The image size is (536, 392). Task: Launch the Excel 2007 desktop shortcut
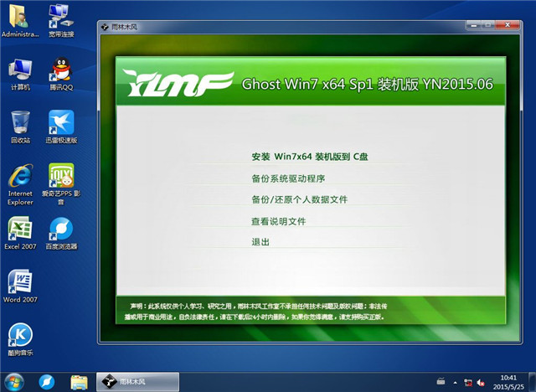[x=20, y=229]
